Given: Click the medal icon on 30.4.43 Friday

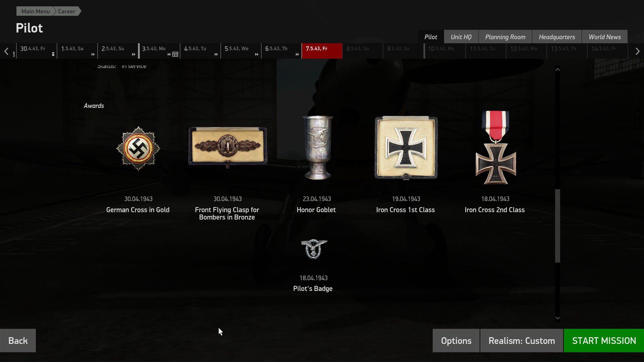Looking at the screenshot, I should [x=53, y=54].
